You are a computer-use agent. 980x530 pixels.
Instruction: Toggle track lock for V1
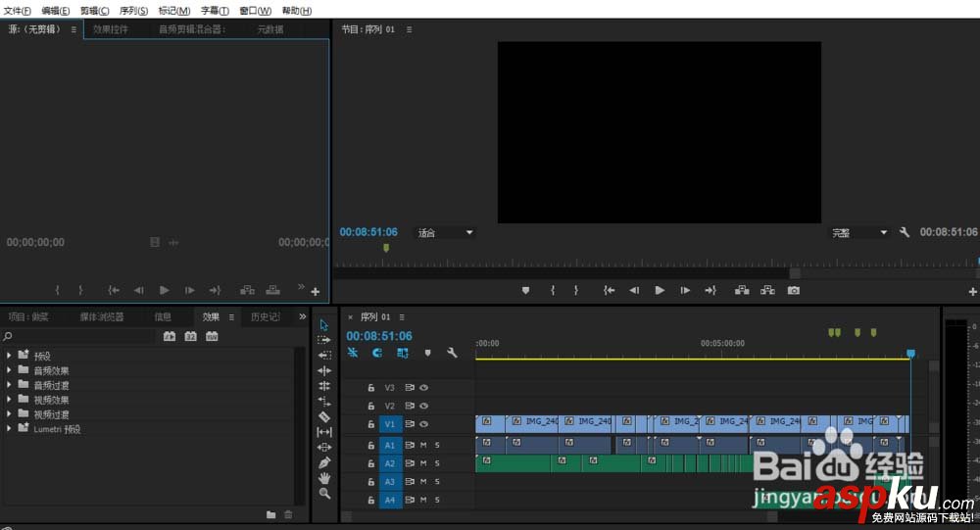(370, 424)
